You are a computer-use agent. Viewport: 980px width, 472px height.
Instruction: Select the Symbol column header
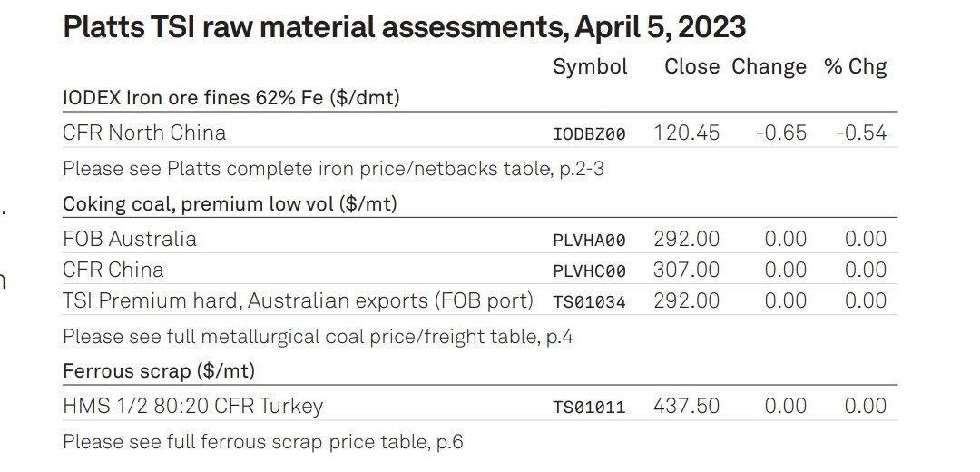pyautogui.click(x=590, y=67)
